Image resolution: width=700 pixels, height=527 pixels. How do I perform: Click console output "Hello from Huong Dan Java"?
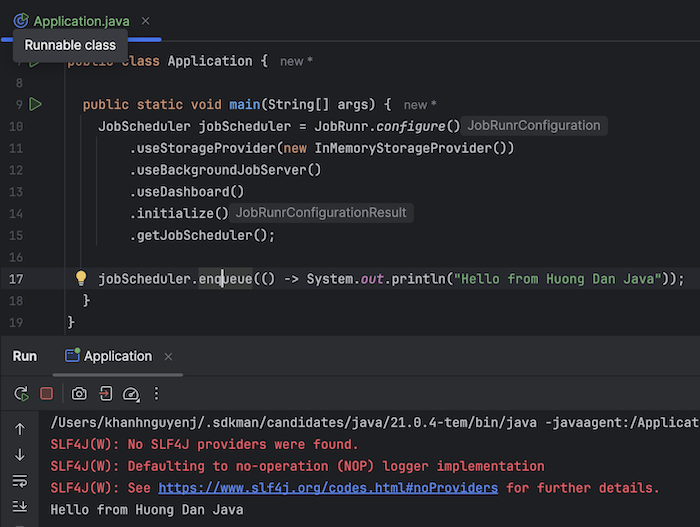(x=147, y=510)
